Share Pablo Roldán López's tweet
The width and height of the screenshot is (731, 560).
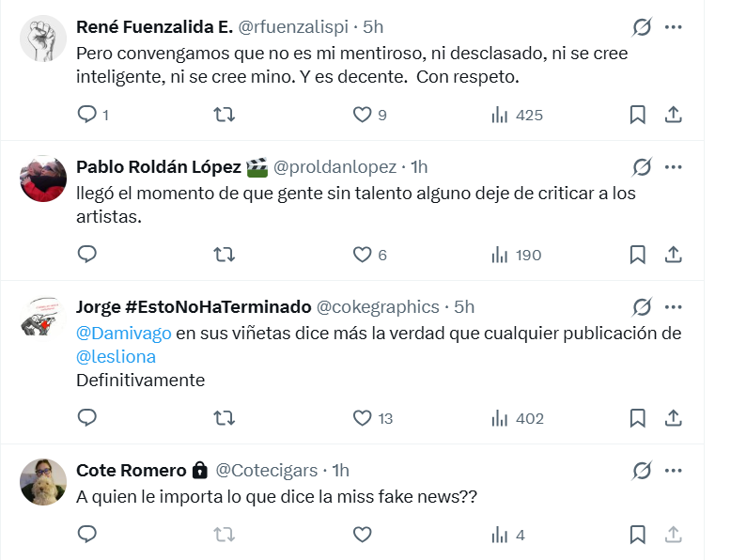(673, 254)
